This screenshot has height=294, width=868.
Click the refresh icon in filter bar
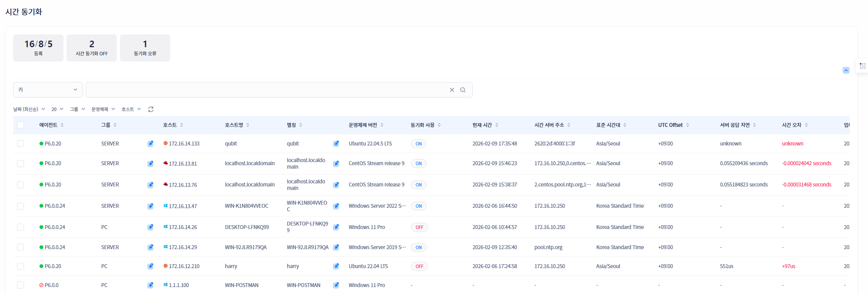(x=151, y=109)
